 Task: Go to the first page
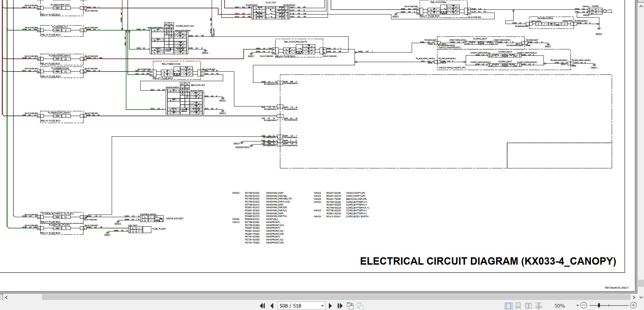[x=263, y=306]
